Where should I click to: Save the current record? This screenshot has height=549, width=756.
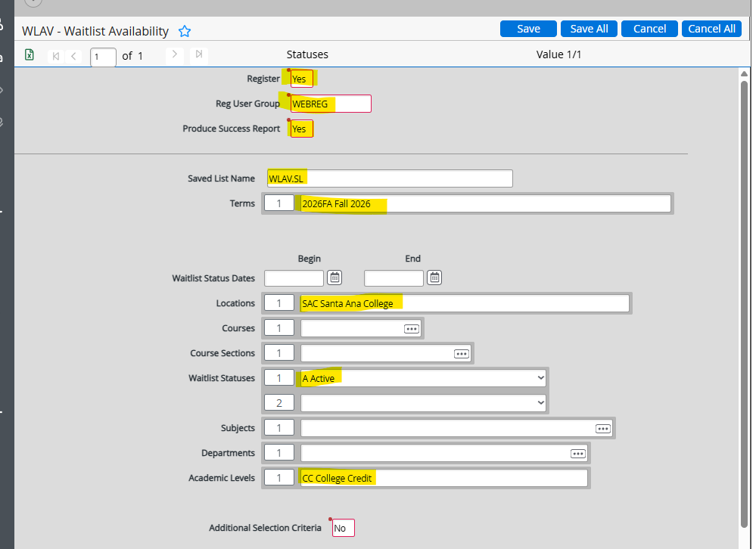(x=527, y=28)
